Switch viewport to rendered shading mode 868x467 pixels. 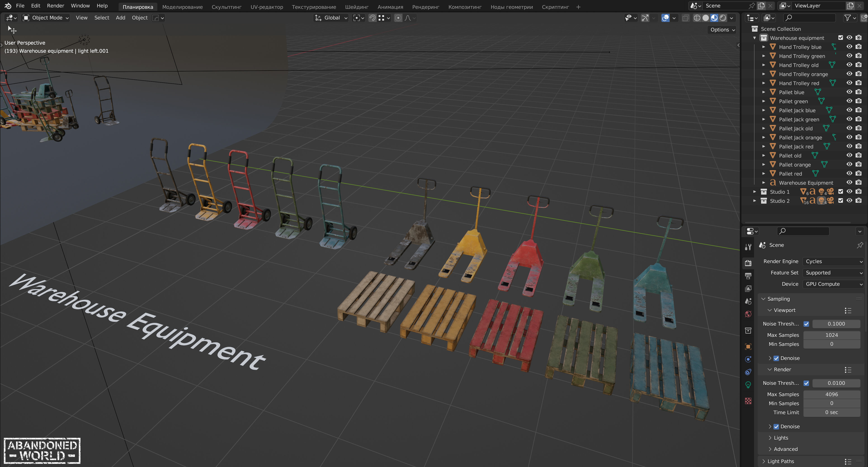click(x=723, y=18)
